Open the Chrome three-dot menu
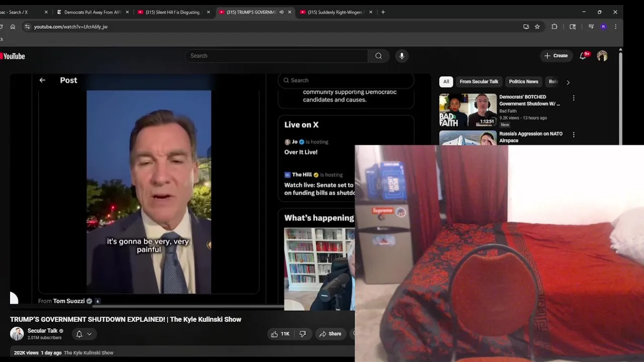Image resolution: width=644 pixels, height=362 pixels. [x=616, y=27]
